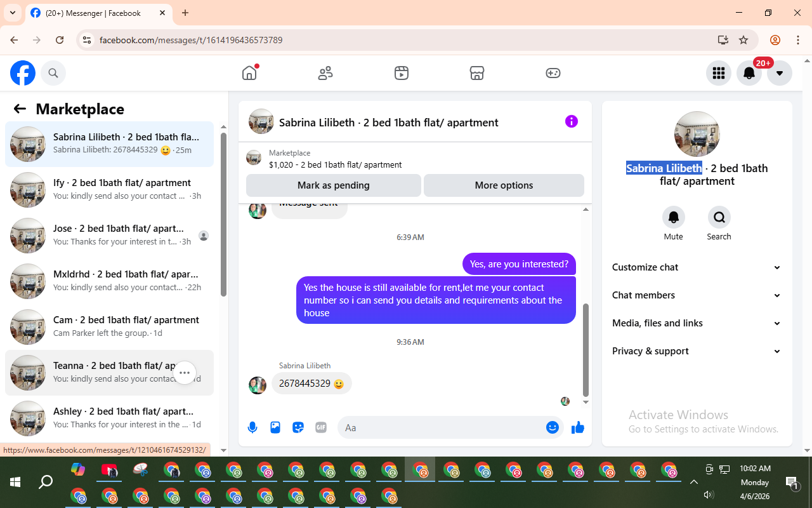Image resolution: width=812 pixels, height=508 pixels.
Task: Open the Marketplace storefront icon in top navigation
Action: [x=477, y=73]
